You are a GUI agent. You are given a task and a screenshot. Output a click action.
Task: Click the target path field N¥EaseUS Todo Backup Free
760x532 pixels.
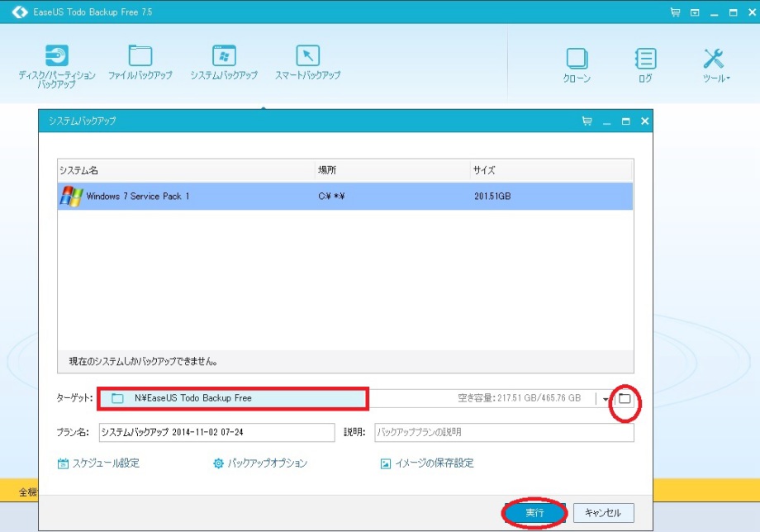tap(233, 398)
